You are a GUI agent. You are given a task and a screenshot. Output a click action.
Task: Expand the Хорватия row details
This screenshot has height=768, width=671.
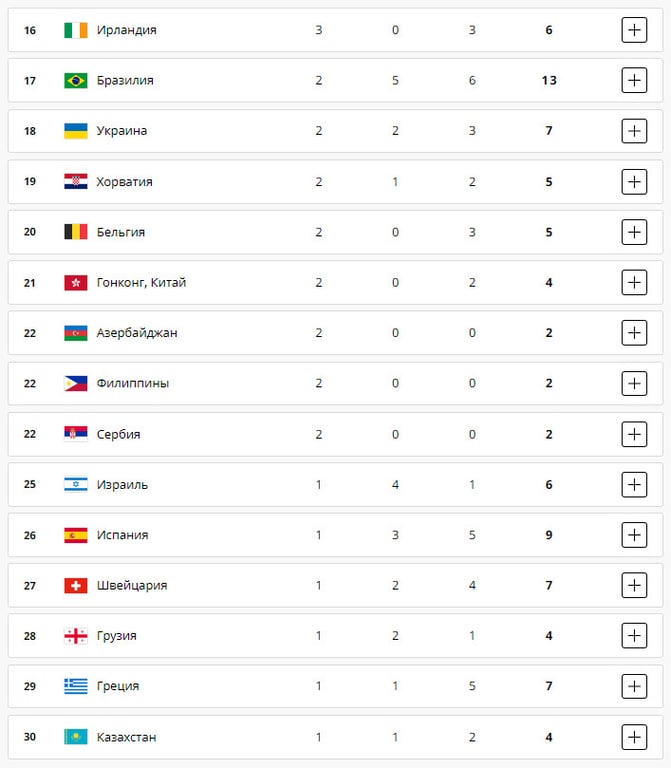point(634,182)
